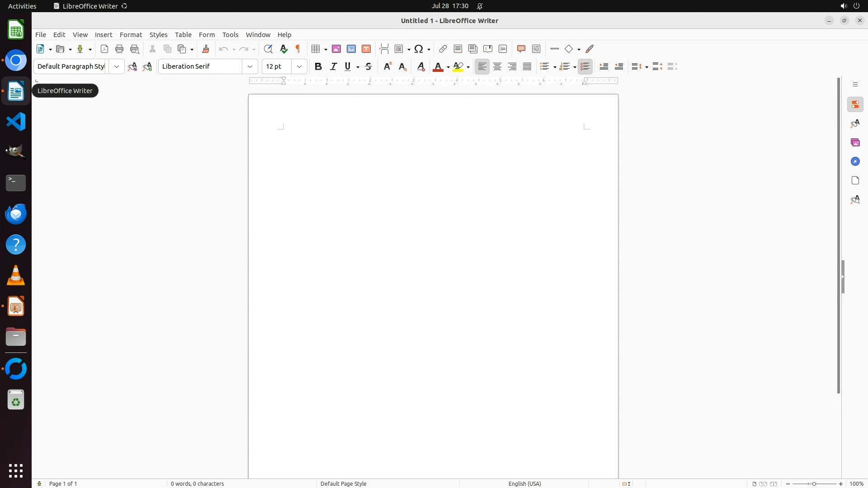Image resolution: width=868 pixels, height=488 pixels.
Task: Open the Tools menu
Action: (x=230, y=35)
